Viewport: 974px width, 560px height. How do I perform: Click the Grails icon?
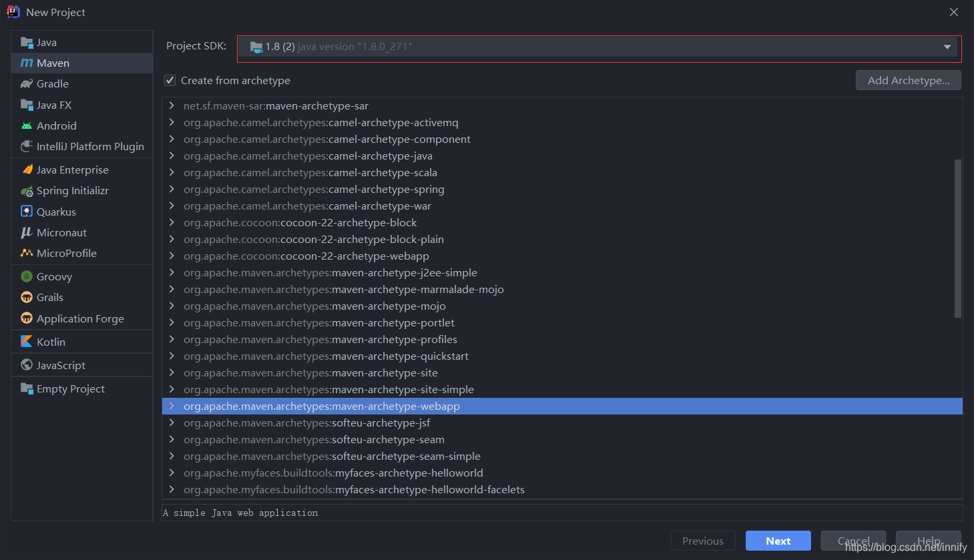point(27,297)
